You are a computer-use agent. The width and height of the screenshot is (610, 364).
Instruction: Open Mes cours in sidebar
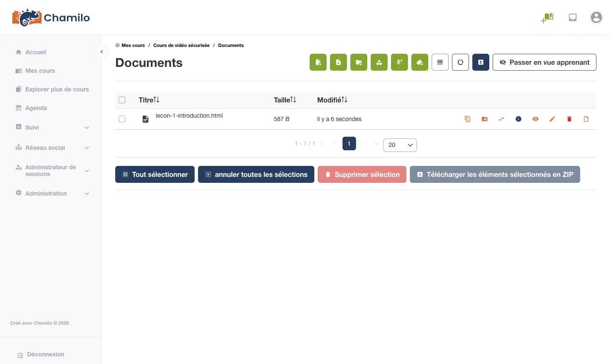click(40, 71)
